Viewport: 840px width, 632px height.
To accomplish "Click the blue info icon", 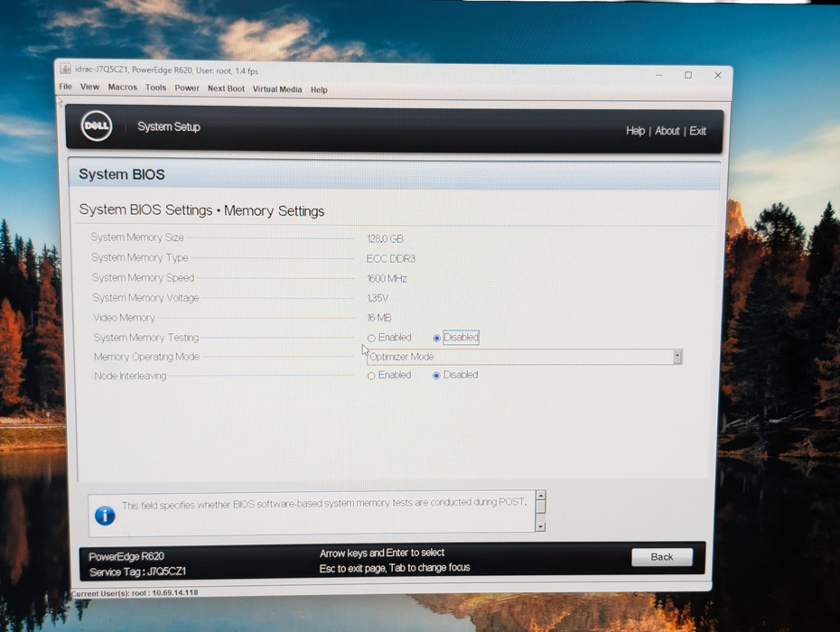I will [105, 516].
